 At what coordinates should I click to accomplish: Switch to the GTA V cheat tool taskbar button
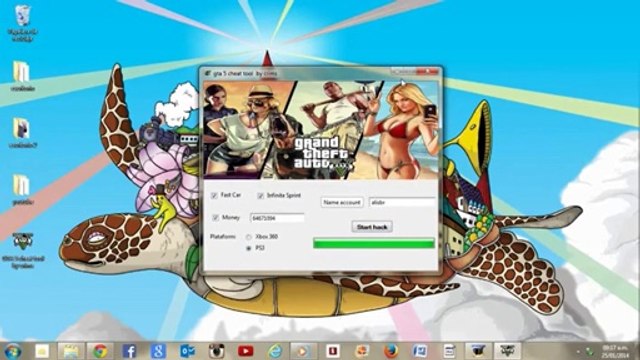point(507,351)
